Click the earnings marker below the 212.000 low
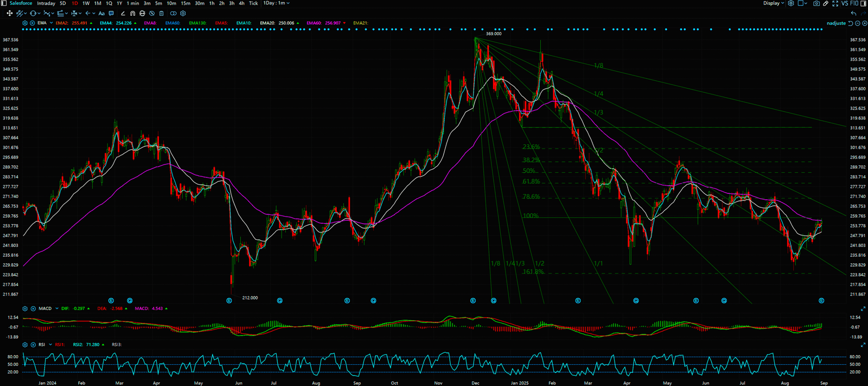 pos(229,300)
